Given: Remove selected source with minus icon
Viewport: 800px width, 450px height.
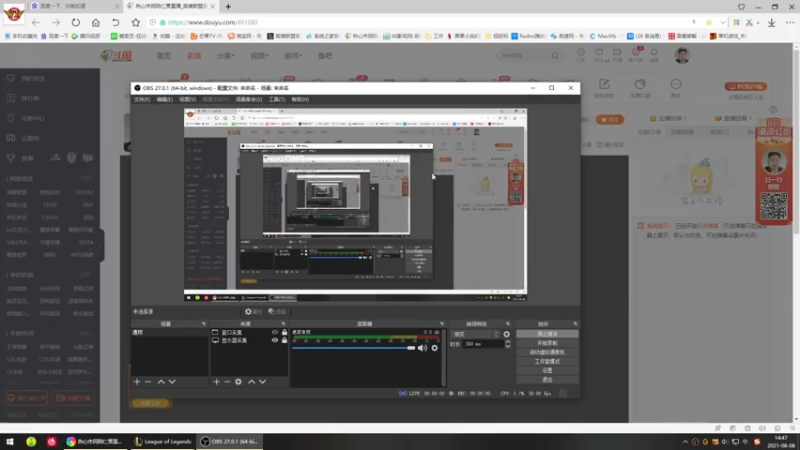Looking at the screenshot, I should pyautogui.click(x=228, y=382).
